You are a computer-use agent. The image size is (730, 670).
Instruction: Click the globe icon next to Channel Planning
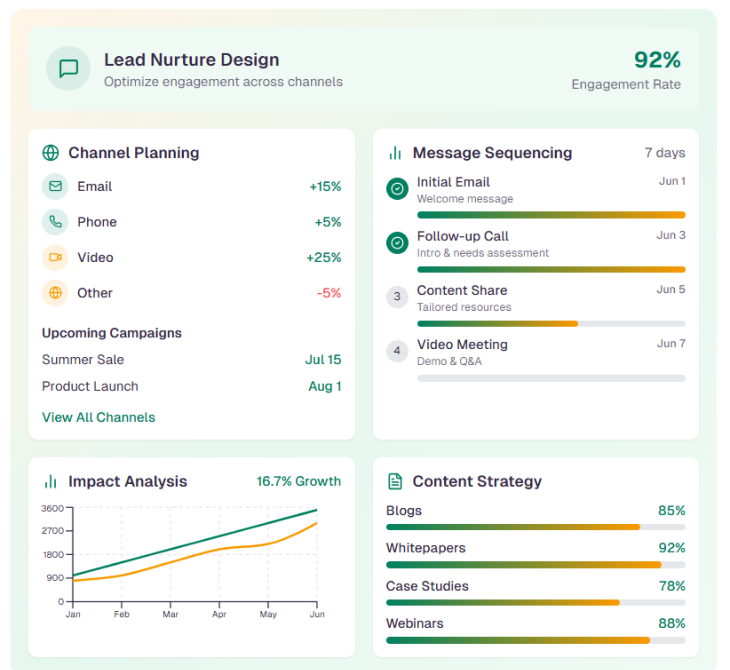[x=51, y=153]
